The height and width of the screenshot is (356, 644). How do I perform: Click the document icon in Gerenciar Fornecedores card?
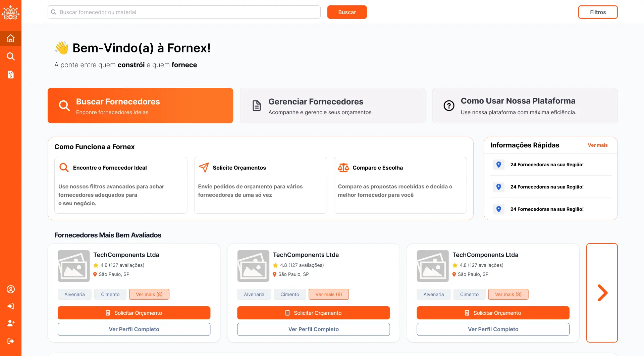(x=257, y=105)
